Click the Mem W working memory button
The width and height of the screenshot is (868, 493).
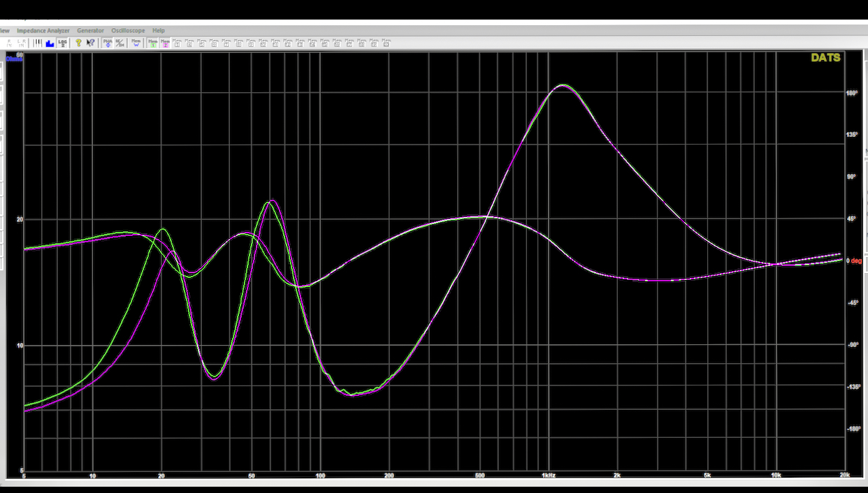pyautogui.click(x=136, y=43)
